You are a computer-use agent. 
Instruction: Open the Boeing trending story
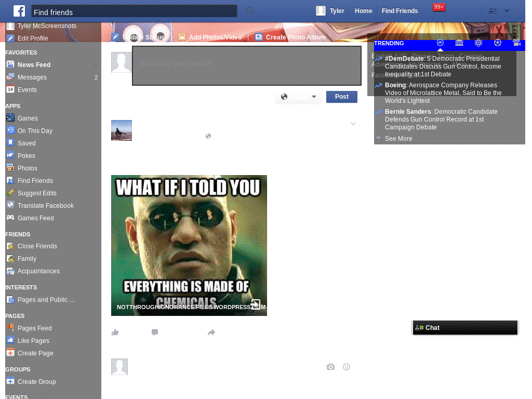443,93
